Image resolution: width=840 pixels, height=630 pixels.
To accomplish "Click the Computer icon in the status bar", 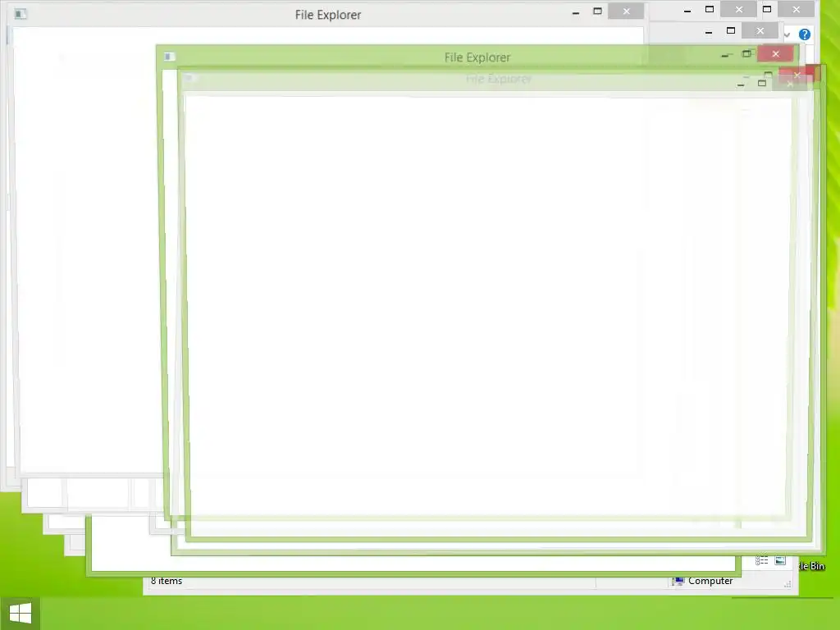I will pos(678,582).
